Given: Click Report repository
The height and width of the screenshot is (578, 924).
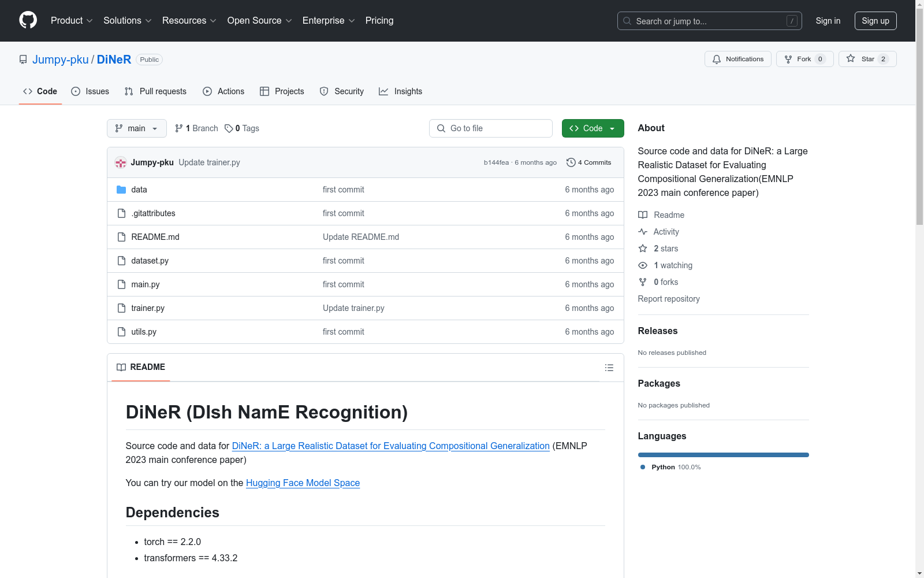Looking at the screenshot, I should (x=669, y=299).
